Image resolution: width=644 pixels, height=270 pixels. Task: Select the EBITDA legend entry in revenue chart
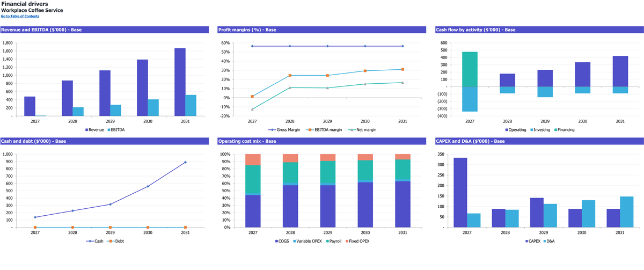coord(116,130)
